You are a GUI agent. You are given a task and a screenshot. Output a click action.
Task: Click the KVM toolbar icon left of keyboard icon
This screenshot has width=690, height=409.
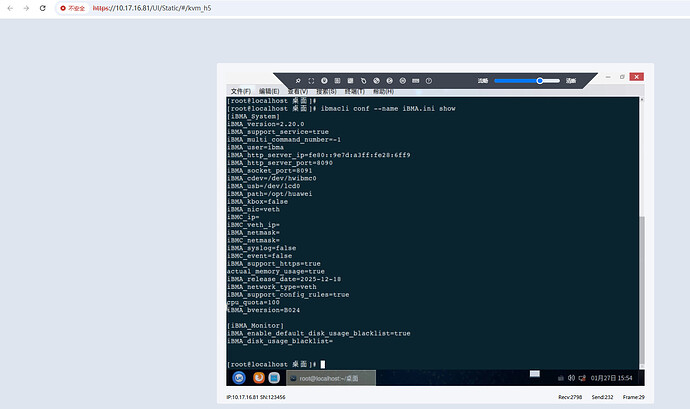(403, 81)
